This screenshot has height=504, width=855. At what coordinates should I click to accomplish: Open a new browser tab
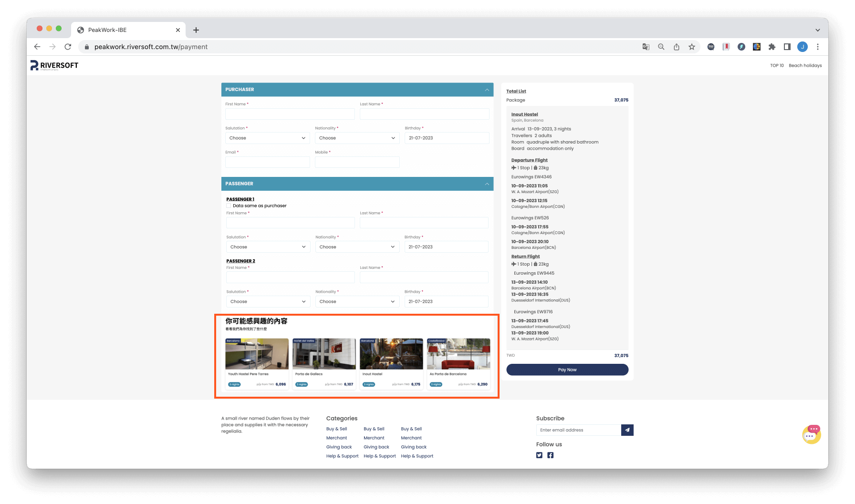196,30
